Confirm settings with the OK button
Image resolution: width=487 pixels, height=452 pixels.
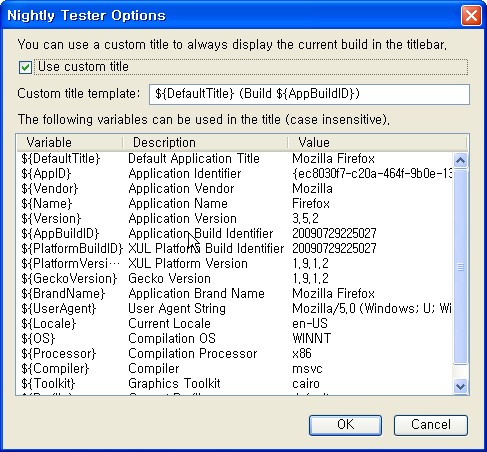coord(345,425)
